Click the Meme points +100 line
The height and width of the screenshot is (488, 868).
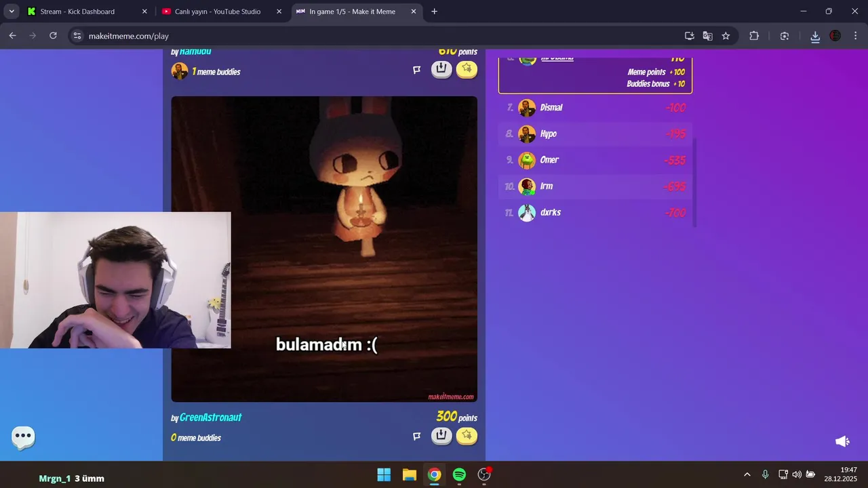(656, 73)
